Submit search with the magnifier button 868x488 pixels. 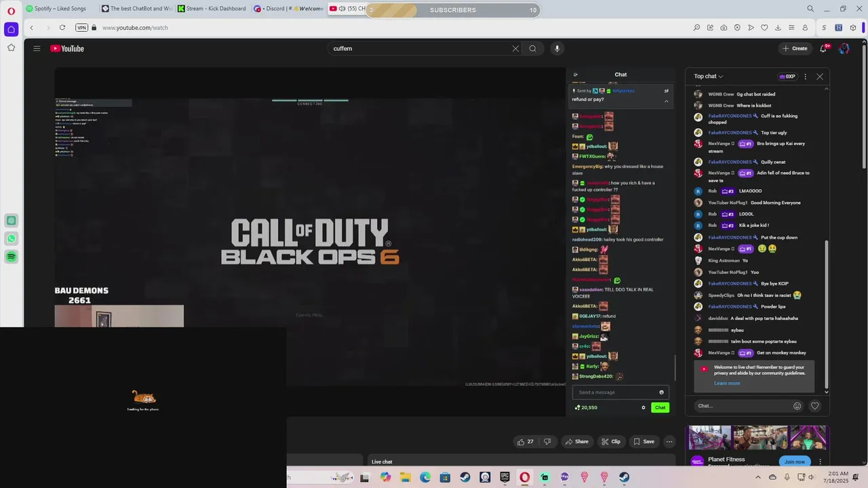pos(533,49)
